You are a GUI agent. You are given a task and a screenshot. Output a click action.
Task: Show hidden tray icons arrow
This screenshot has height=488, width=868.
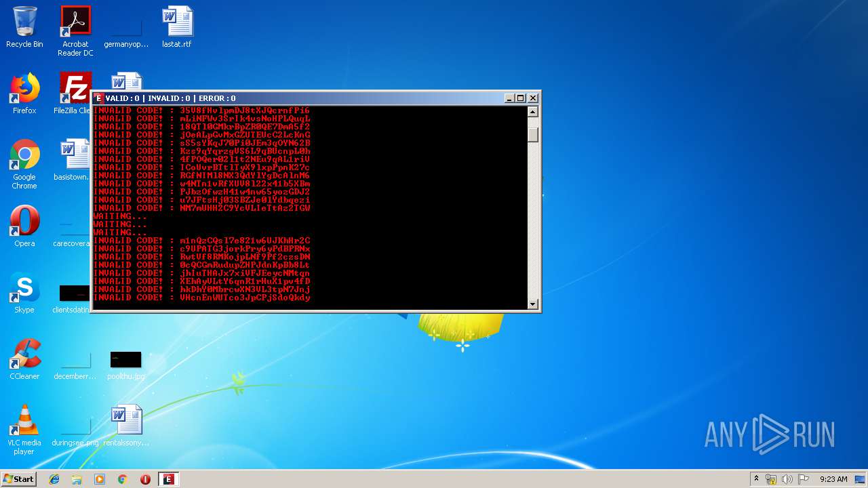tap(756, 479)
